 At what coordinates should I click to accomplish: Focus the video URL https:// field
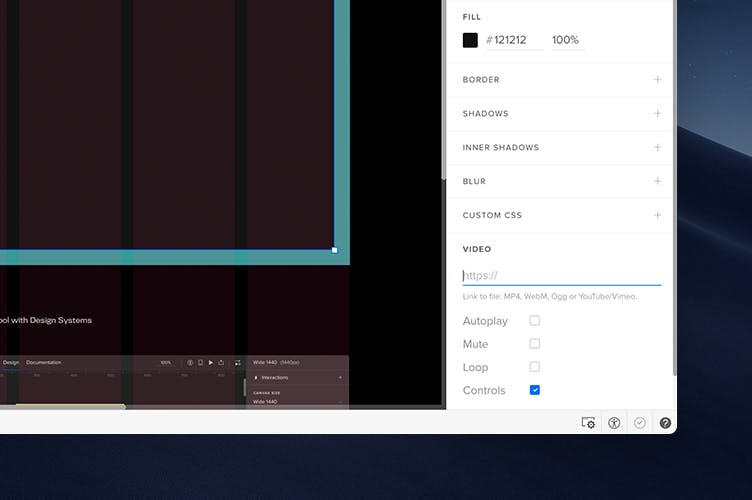562,276
